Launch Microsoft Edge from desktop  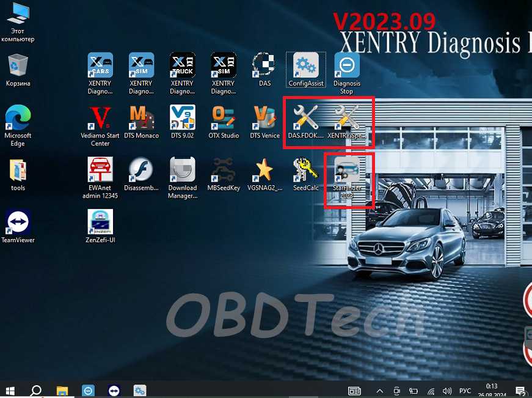[x=18, y=126]
